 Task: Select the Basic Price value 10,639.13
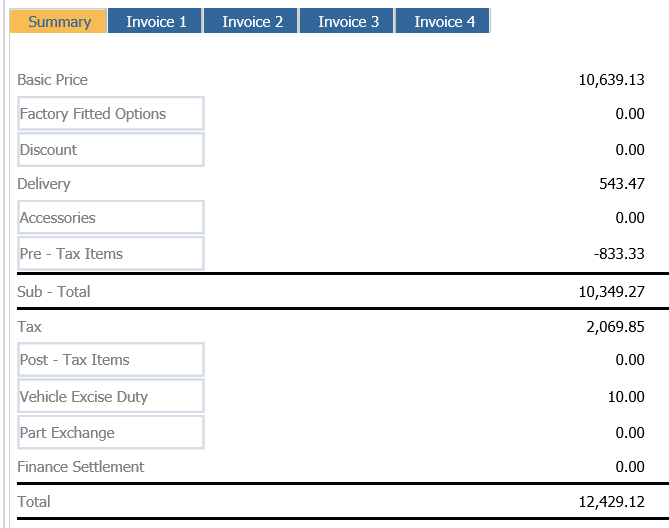coord(611,80)
